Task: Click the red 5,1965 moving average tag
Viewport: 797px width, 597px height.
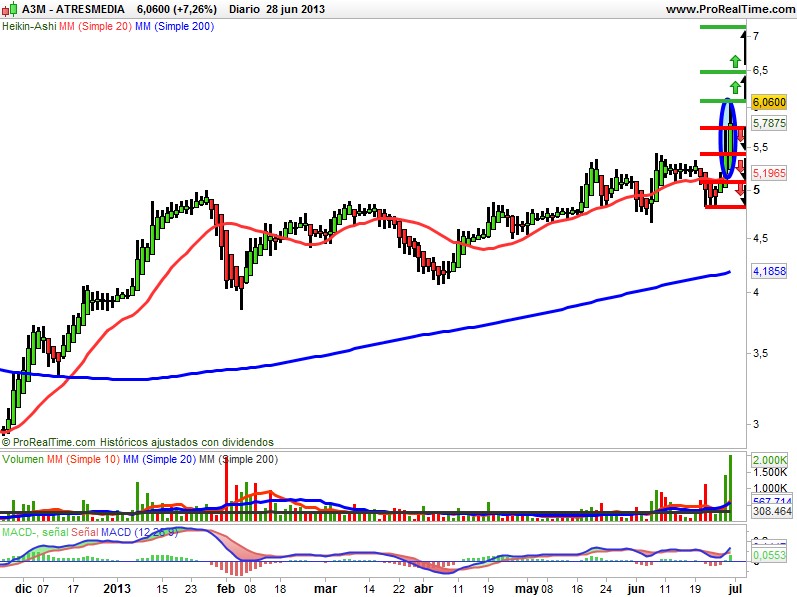Action: coord(769,173)
